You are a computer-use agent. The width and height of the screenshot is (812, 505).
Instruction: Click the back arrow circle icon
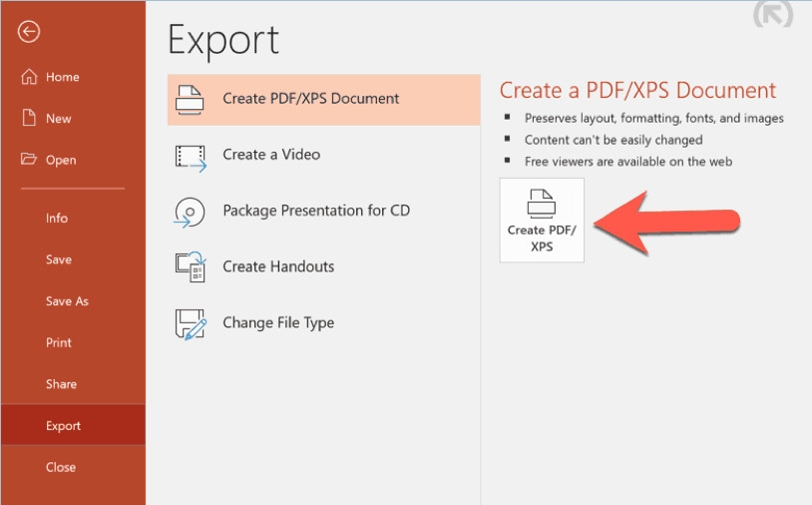click(x=29, y=32)
